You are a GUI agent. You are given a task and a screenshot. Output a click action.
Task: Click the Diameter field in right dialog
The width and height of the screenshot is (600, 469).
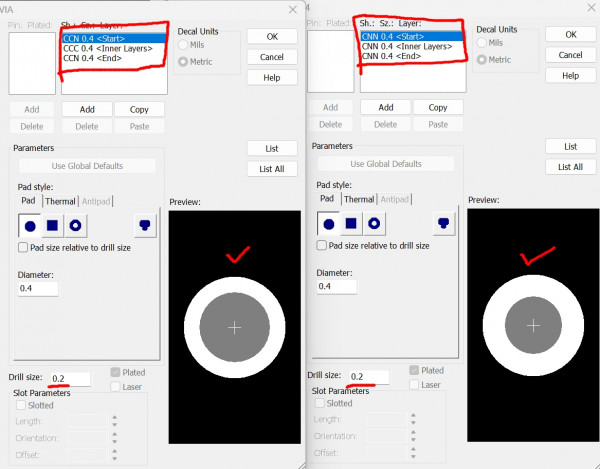pos(337,287)
